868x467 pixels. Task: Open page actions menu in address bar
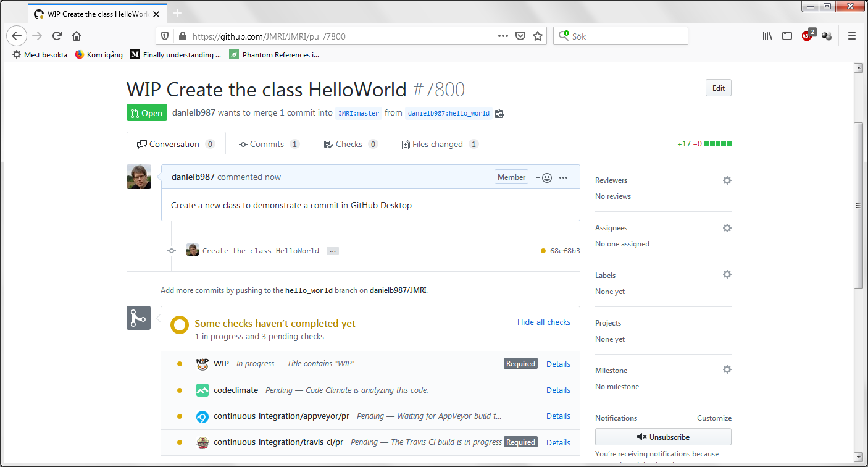[x=503, y=36]
